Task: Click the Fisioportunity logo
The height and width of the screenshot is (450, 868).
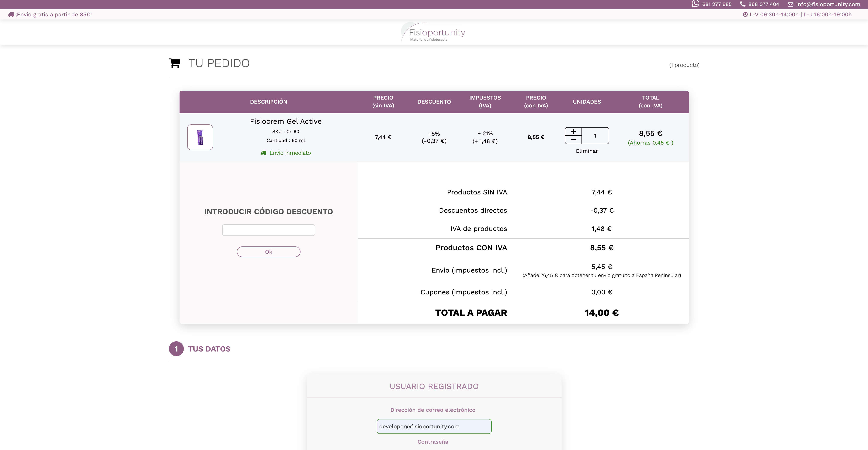Action: click(433, 33)
